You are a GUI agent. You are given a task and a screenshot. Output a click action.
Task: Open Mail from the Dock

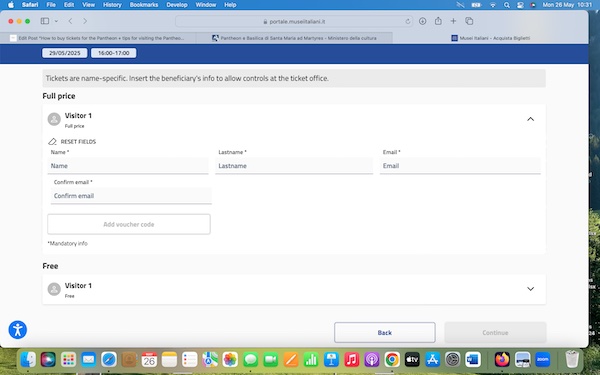(x=88, y=360)
